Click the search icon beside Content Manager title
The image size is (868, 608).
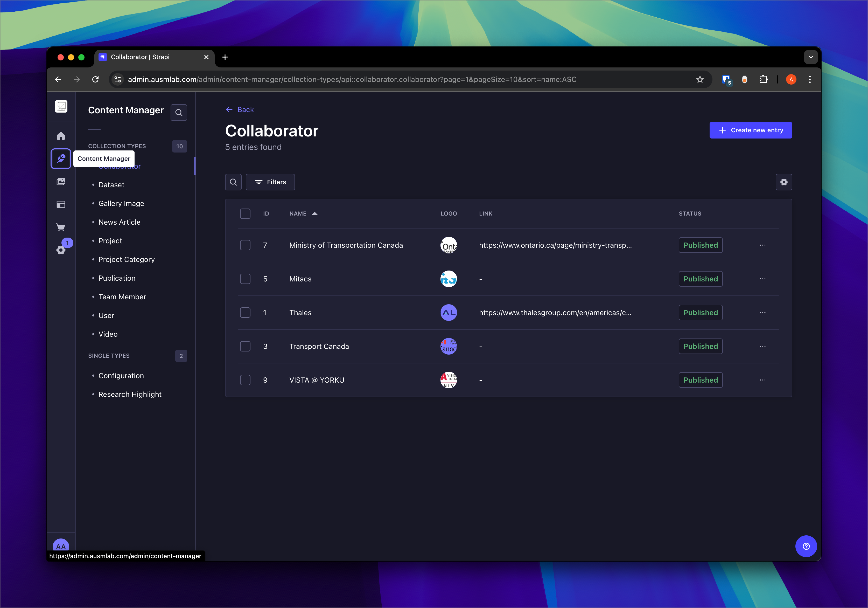pyautogui.click(x=179, y=112)
